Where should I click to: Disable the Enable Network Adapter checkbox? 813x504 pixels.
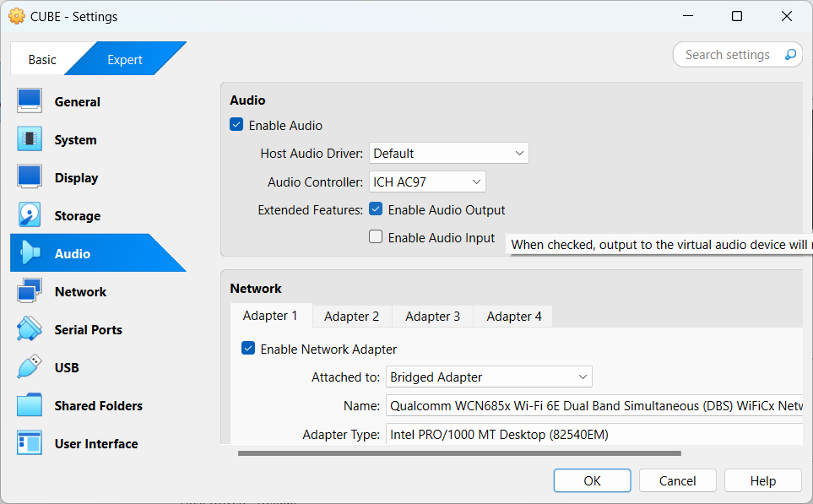[x=249, y=349]
